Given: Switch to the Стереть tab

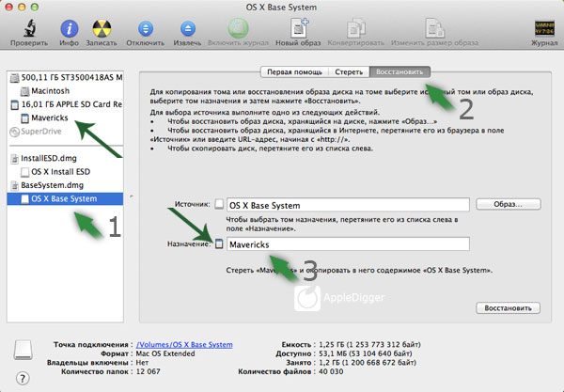Looking at the screenshot, I should coord(348,71).
